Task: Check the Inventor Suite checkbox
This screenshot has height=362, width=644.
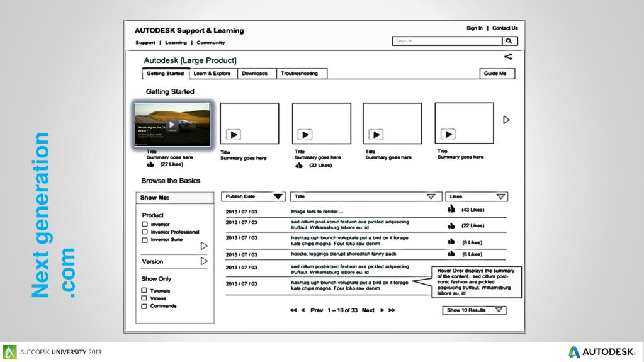Action: coord(145,240)
